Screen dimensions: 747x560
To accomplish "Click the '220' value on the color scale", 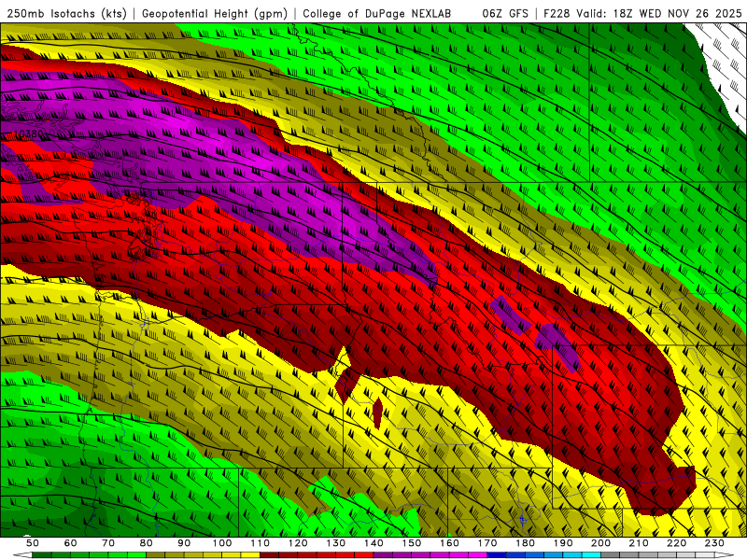I will pyautogui.click(x=676, y=543).
